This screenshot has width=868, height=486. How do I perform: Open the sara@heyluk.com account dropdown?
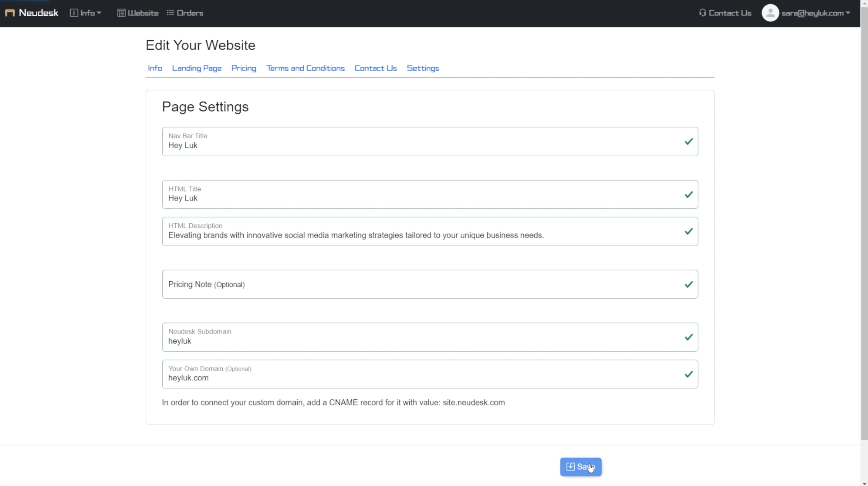tap(816, 13)
